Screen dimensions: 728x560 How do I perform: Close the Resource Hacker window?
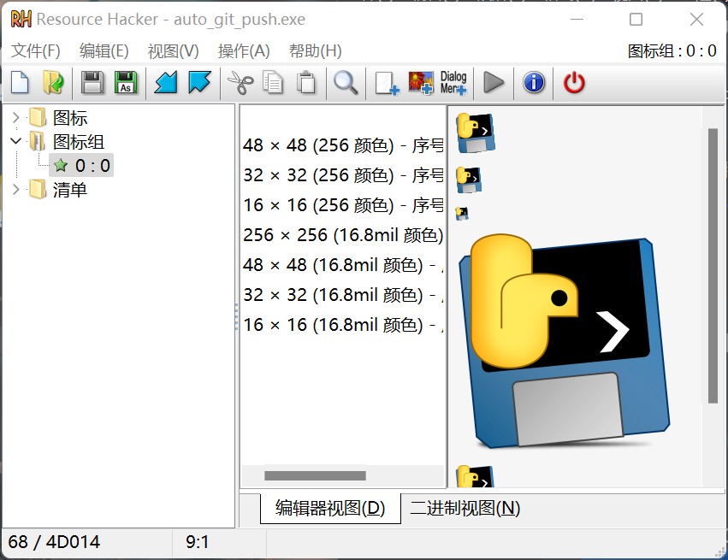(696, 19)
